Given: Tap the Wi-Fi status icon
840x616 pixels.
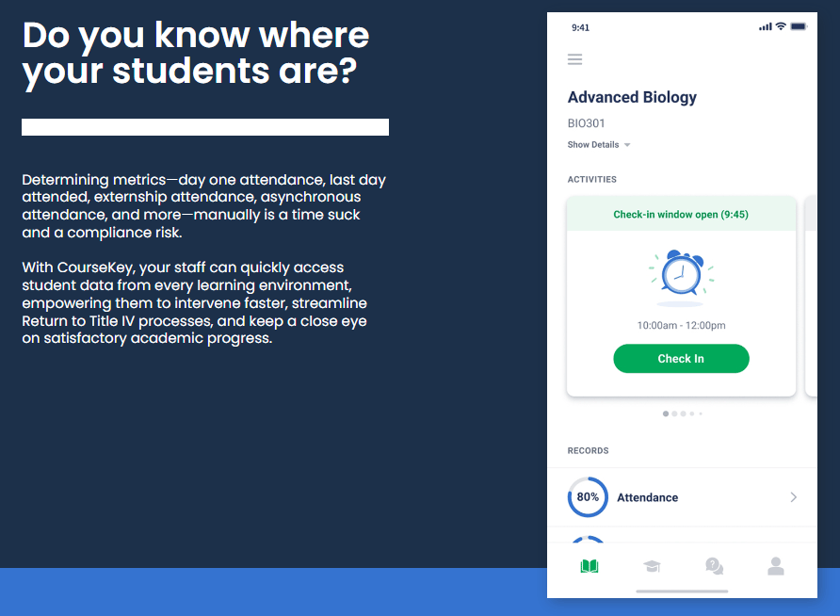Looking at the screenshot, I should (x=781, y=26).
